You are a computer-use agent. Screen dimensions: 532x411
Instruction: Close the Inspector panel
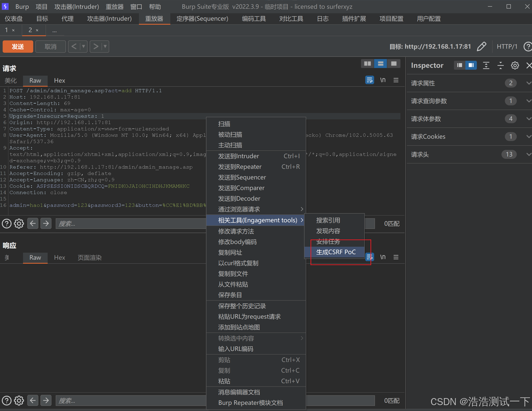pos(529,65)
